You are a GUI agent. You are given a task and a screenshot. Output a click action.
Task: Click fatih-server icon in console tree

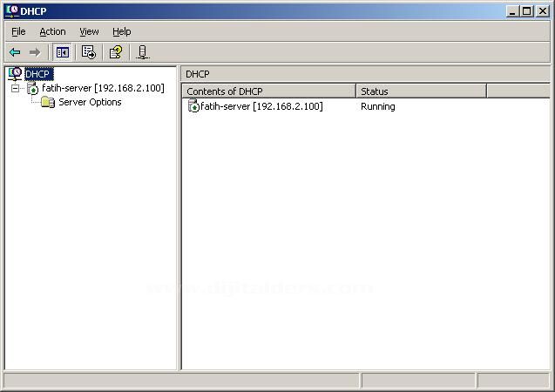(x=32, y=88)
